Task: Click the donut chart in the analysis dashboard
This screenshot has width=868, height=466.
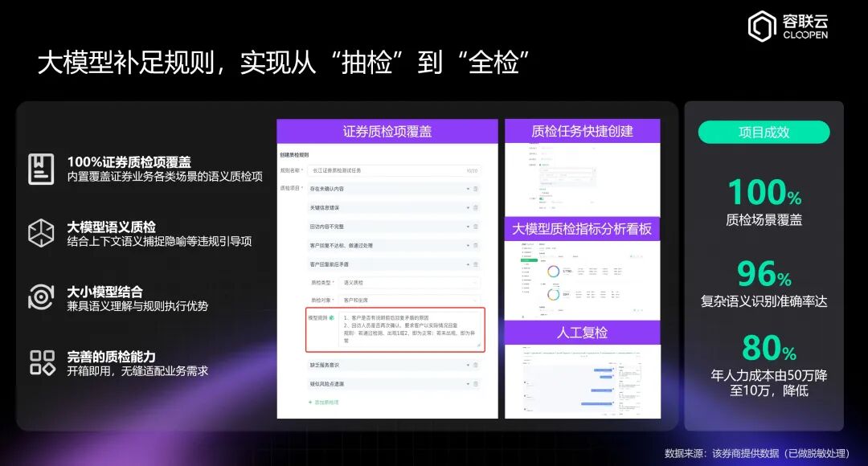Action: click(554, 271)
